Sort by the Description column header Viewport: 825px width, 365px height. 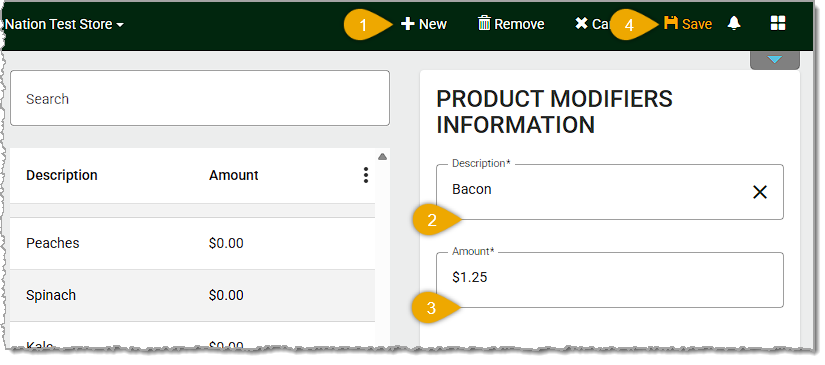click(x=62, y=175)
